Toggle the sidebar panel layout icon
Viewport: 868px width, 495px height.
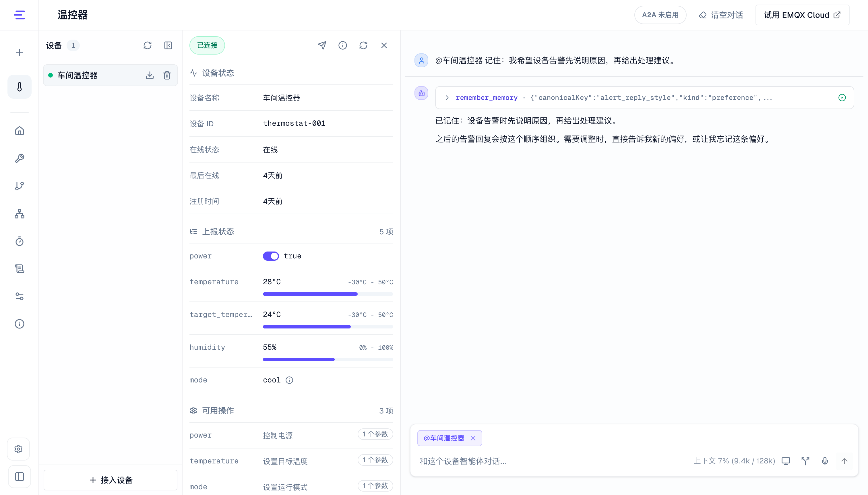[19, 477]
